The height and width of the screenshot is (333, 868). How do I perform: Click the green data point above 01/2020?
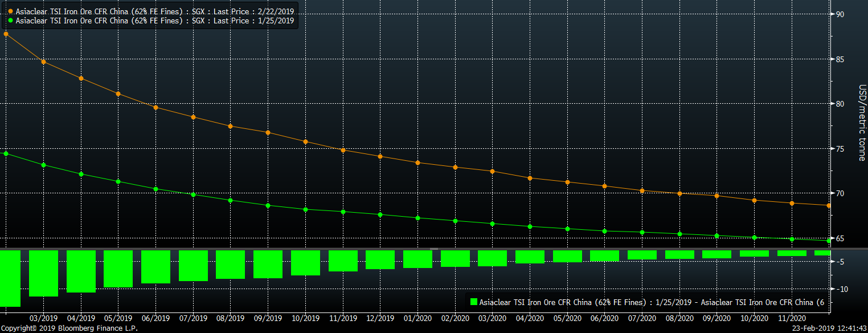pos(417,218)
